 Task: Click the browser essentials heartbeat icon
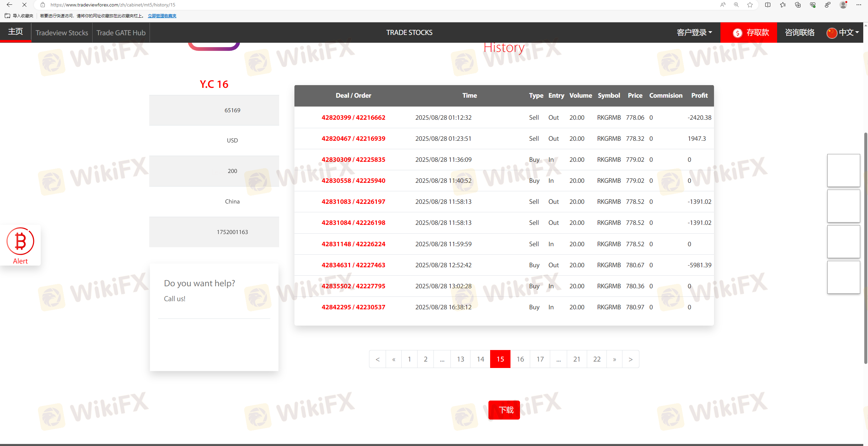point(813,5)
